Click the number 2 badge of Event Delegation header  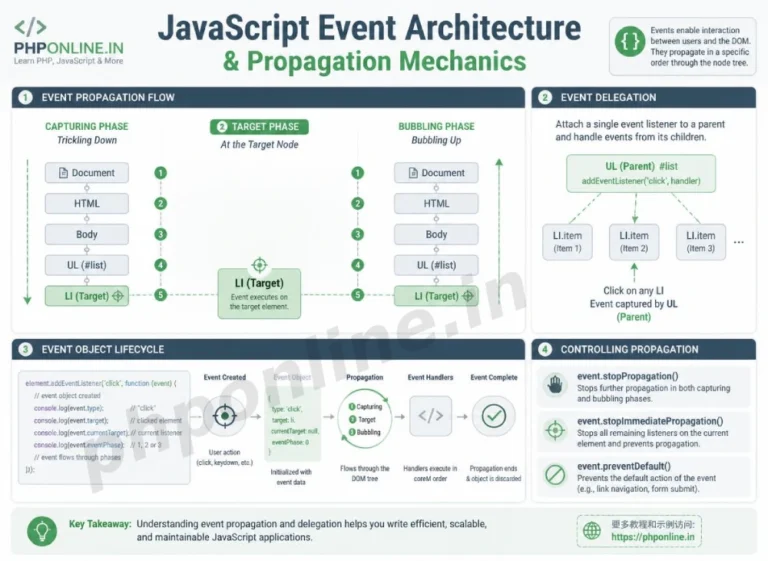pos(545,98)
